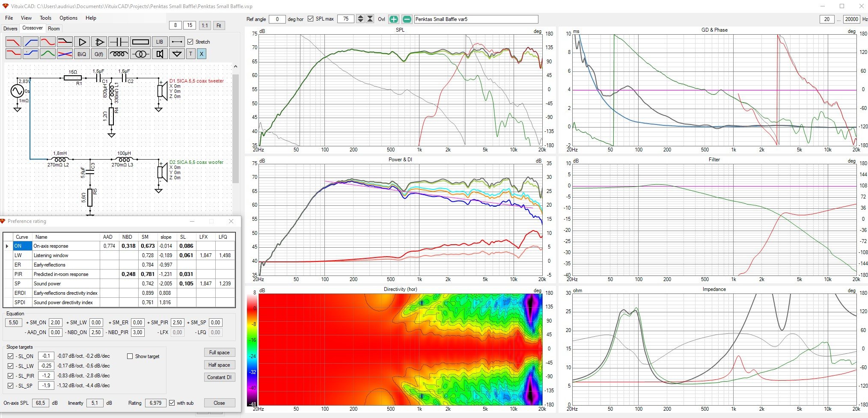Click the SPL max value field
Screen dimensions: 868x418
point(346,19)
